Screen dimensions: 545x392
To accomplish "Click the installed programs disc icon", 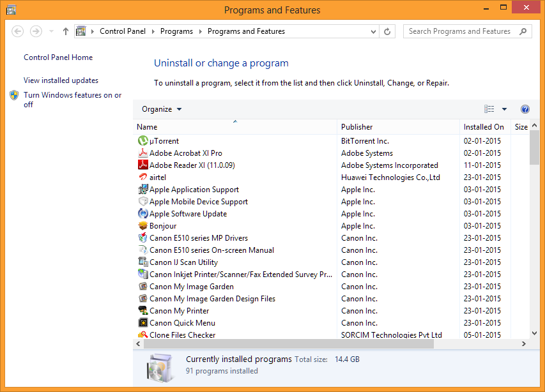I will click(x=160, y=368).
